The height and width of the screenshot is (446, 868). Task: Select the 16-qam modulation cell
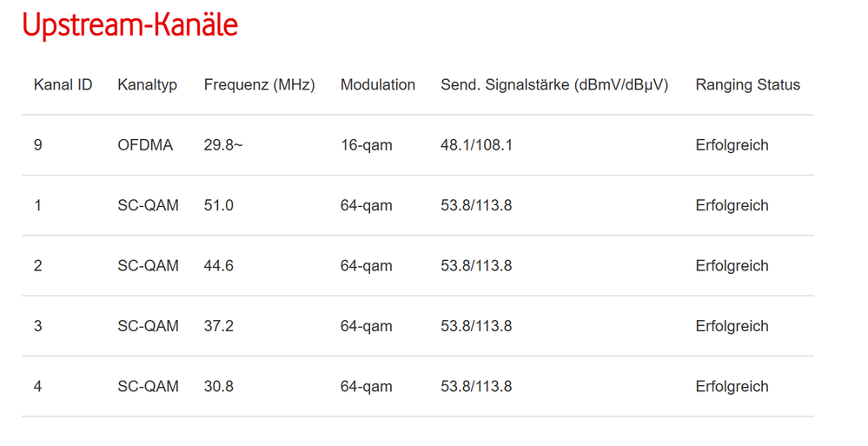366,145
